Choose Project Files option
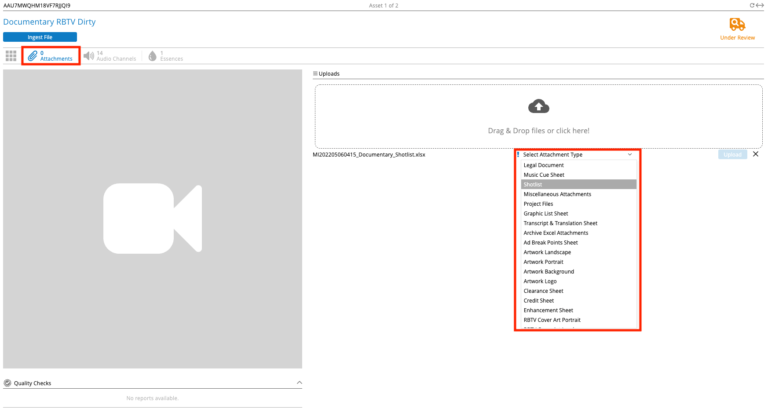 coord(578,204)
